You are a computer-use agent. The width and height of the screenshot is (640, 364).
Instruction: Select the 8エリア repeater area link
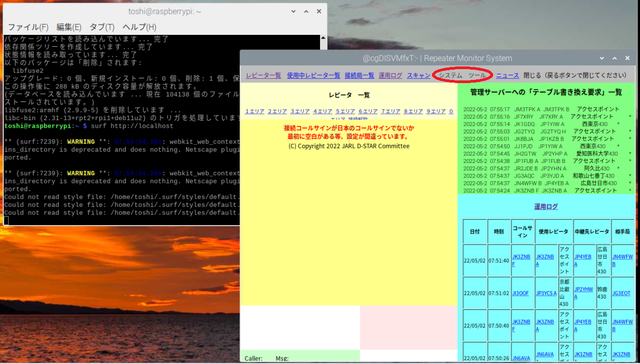point(413,111)
